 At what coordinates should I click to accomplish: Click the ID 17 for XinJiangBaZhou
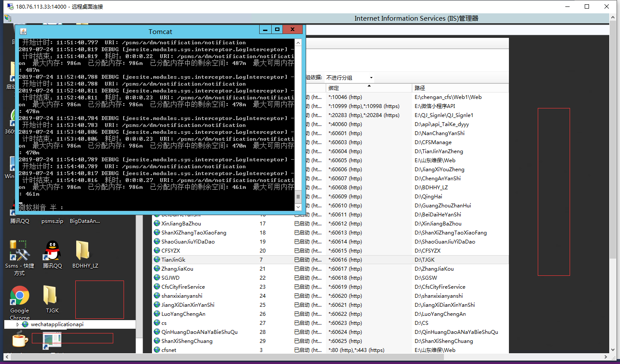263,223
